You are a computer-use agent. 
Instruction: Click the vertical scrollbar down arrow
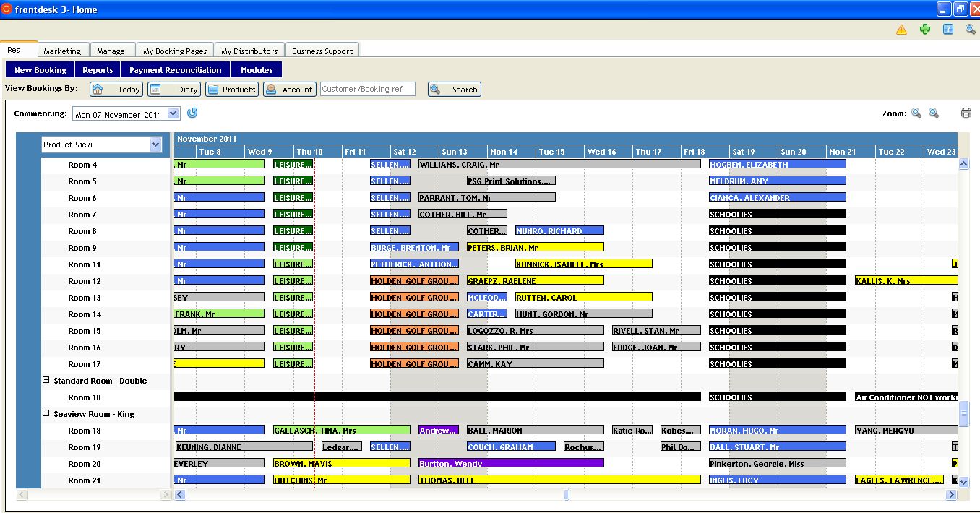click(963, 482)
